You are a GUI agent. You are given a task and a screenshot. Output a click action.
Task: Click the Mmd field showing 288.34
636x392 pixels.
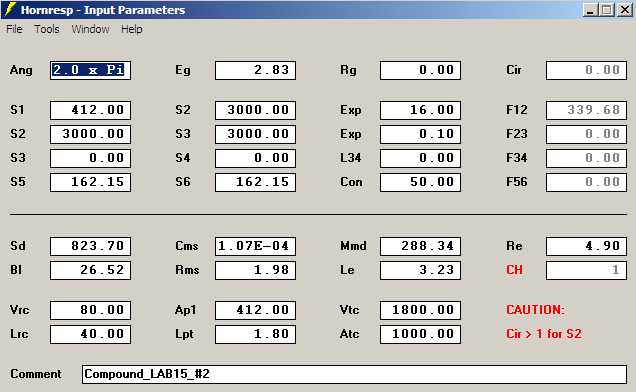coord(420,246)
